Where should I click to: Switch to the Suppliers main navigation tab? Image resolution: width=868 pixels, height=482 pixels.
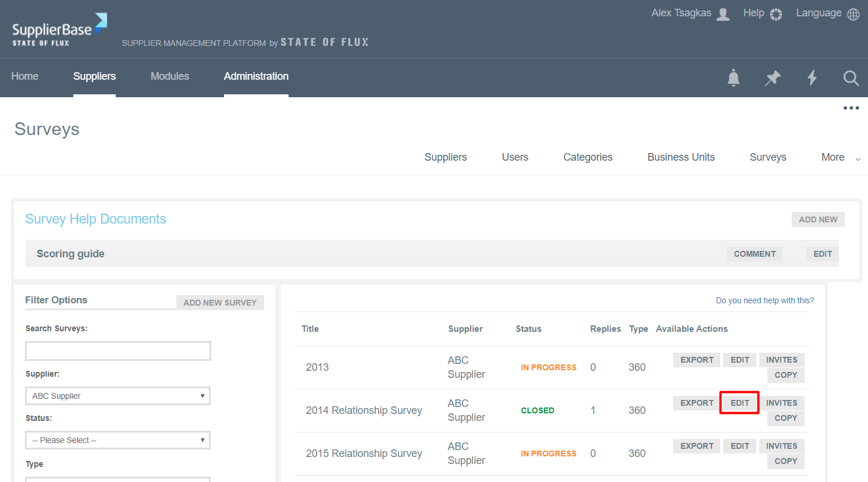(94, 76)
